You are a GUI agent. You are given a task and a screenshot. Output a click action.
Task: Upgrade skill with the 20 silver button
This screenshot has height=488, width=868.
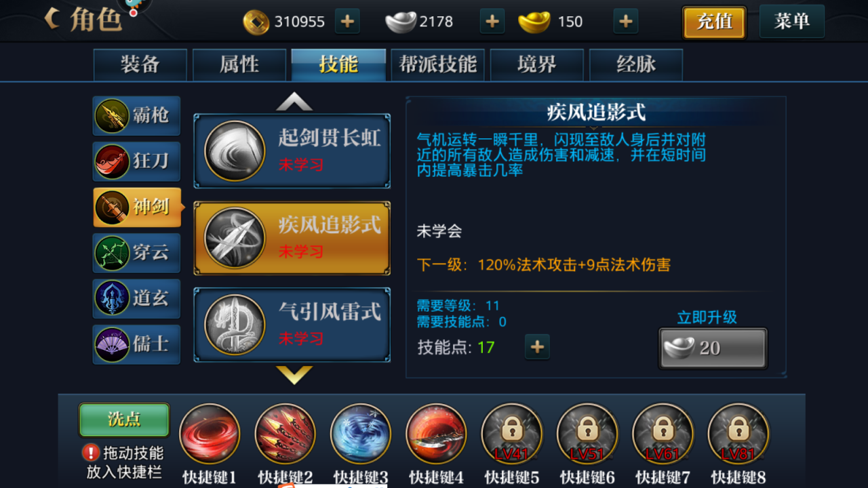713,348
